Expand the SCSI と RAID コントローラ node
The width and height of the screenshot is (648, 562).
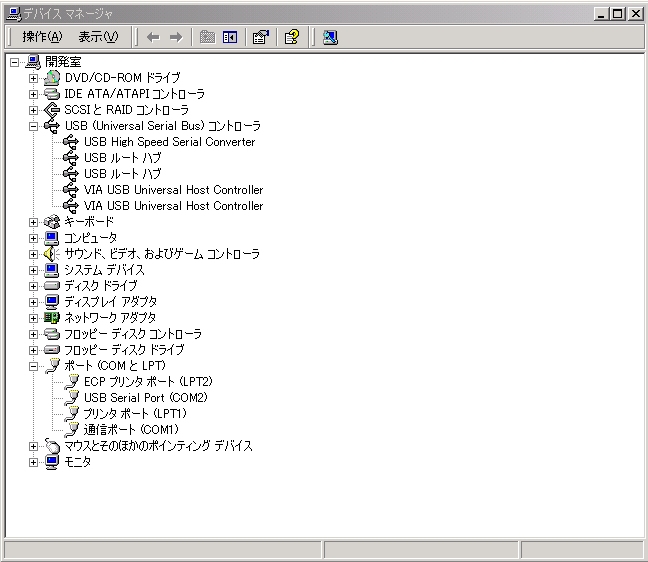(33, 110)
